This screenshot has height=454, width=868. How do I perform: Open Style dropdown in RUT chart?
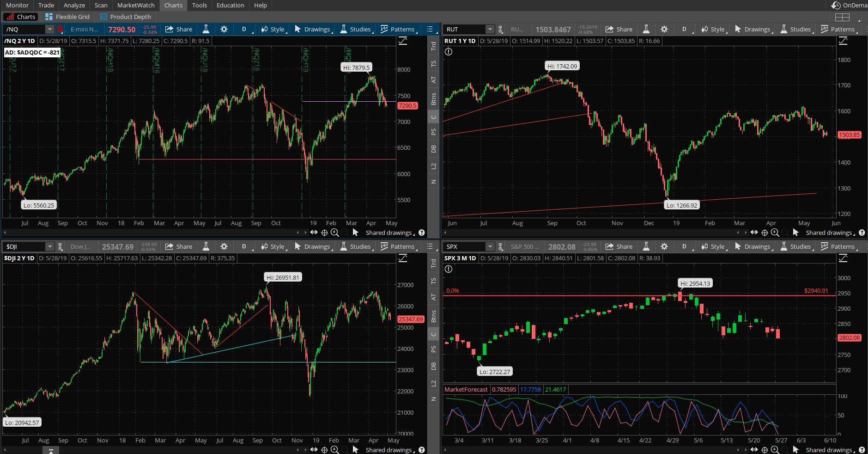coord(715,29)
